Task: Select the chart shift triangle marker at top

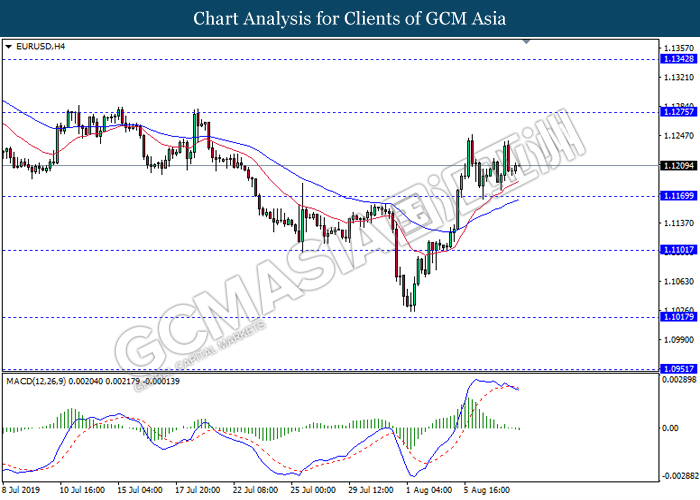Action: coord(526,42)
